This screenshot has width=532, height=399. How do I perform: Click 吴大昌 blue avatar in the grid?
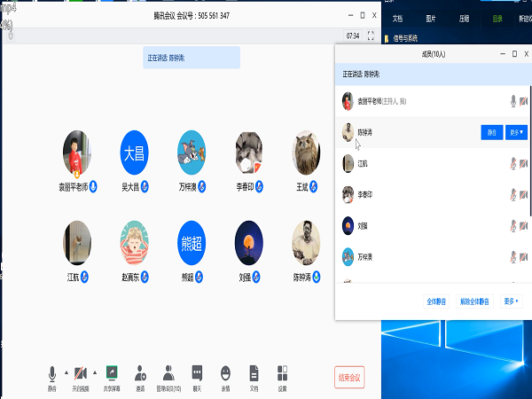(x=134, y=153)
